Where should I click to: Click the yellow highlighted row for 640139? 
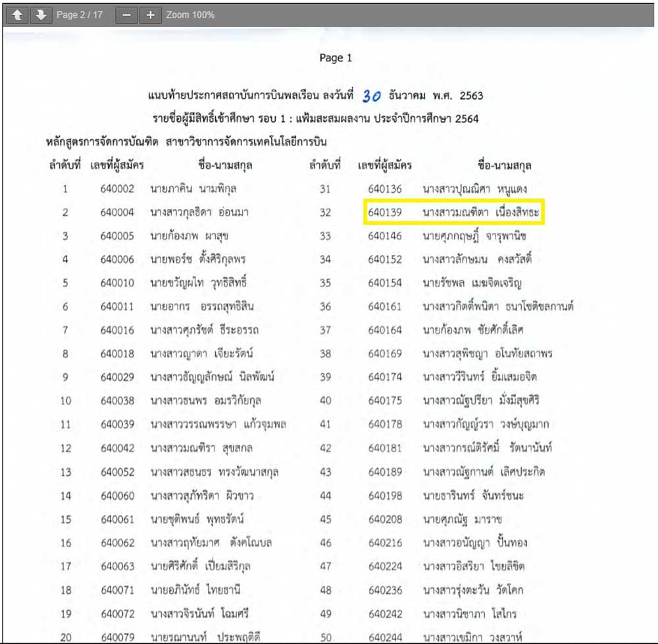coord(455,213)
